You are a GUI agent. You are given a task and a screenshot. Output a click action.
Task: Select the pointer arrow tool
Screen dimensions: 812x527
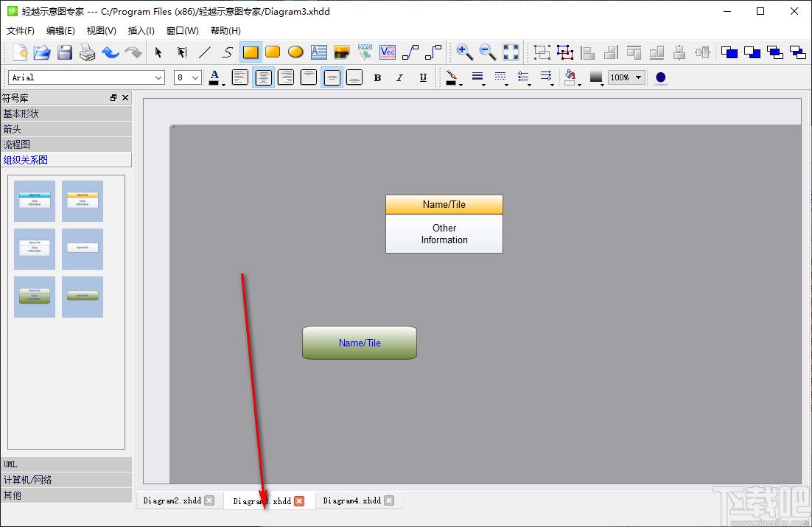158,52
